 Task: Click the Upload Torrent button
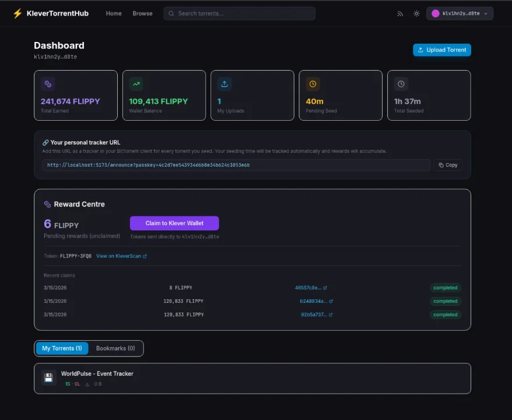442,50
